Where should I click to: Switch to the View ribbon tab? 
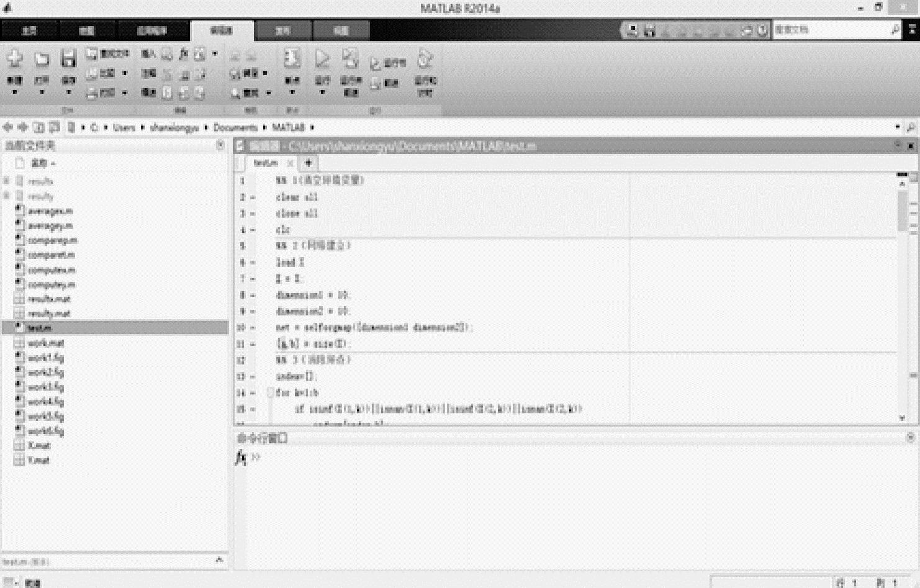(341, 30)
